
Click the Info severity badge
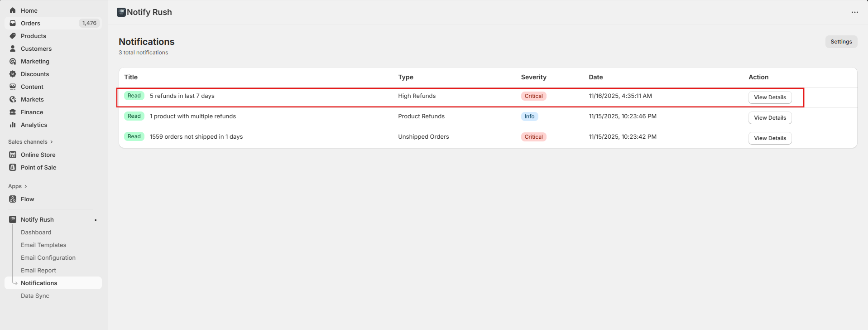click(x=529, y=116)
